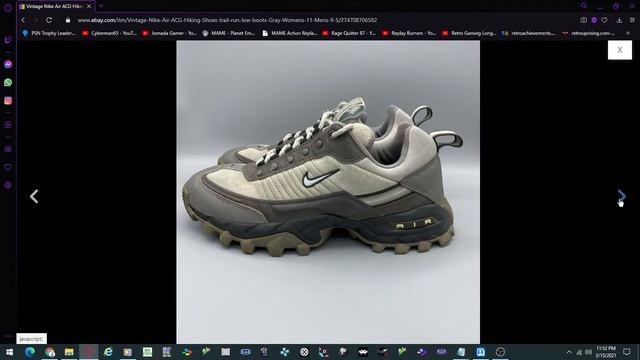Open the Cyberman65 YouTube bookmark
The width and height of the screenshot is (640, 360).
tap(109, 33)
